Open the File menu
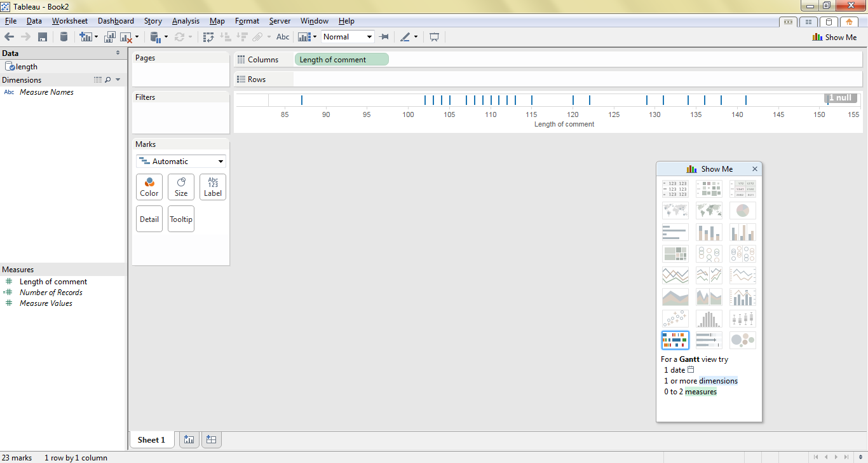The height and width of the screenshot is (463, 868). (10, 21)
